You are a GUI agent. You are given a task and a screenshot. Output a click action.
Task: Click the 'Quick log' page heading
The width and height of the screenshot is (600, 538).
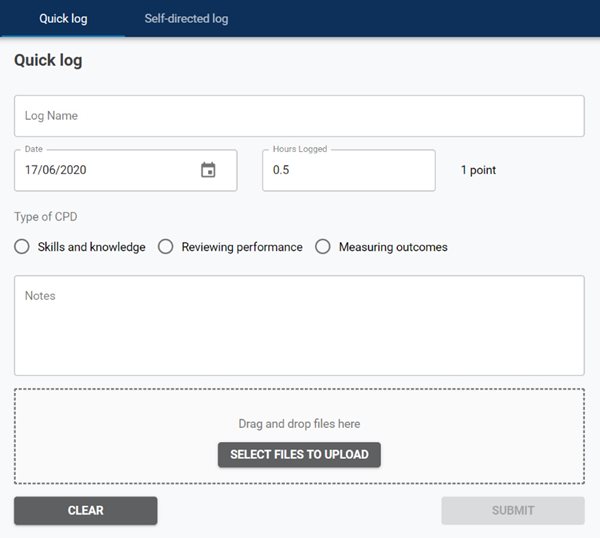pos(48,60)
